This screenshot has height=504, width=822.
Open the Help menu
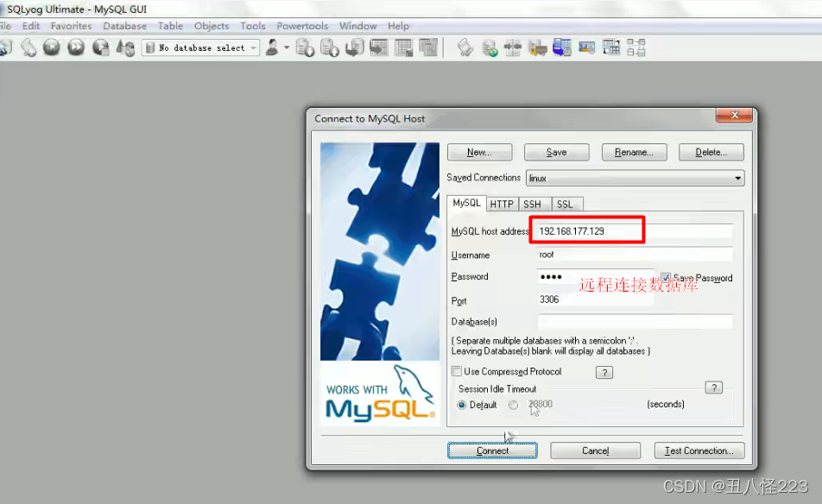coord(398,26)
